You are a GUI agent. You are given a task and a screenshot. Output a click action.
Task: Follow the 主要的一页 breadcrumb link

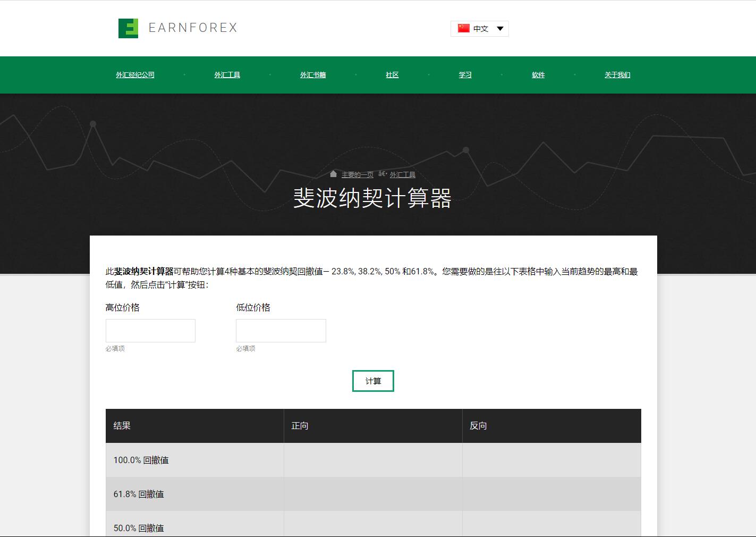[x=357, y=175]
